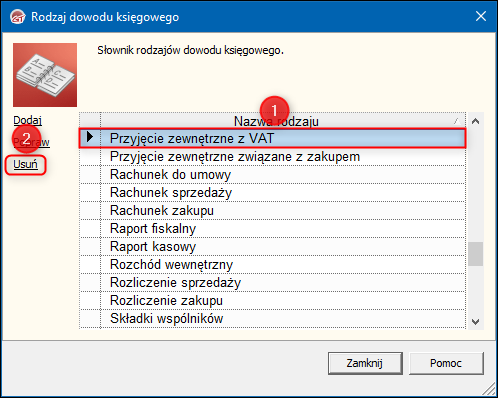This screenshot has height=398, width=498.
Task: Click the application logo in title bar
Action: (18, 17)
